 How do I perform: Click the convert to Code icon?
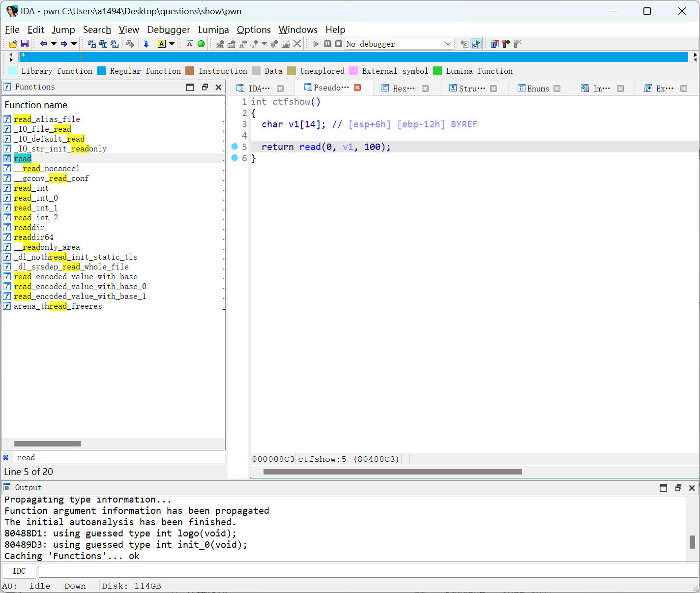[220, 44]
